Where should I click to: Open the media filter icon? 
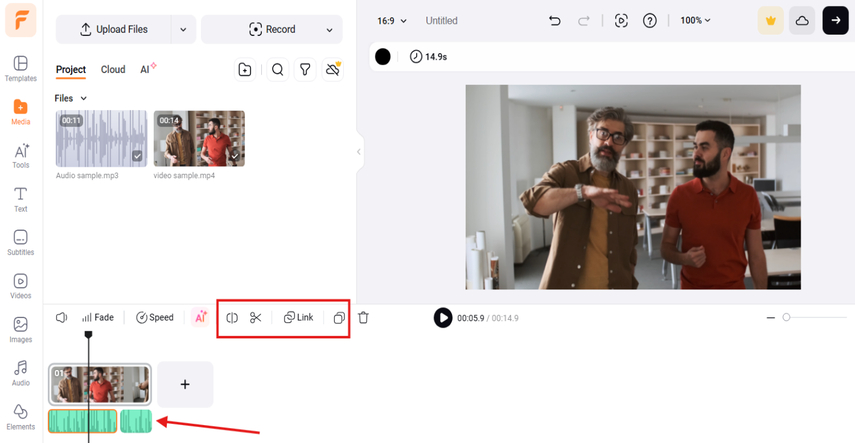(x=305, y=70)
